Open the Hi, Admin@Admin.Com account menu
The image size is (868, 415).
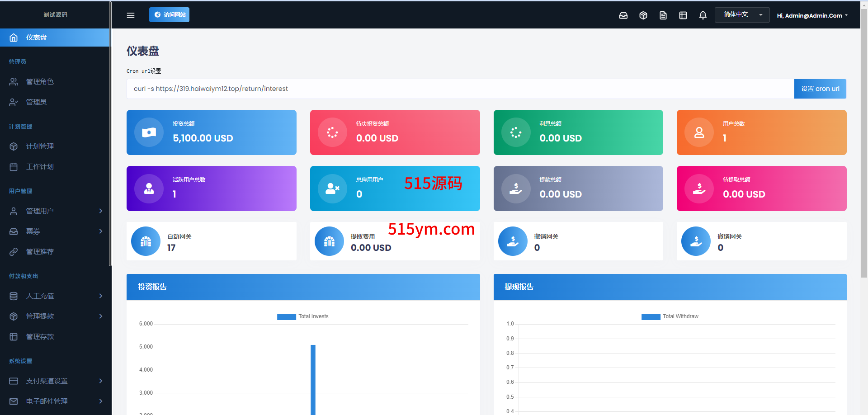coord(812,15)
